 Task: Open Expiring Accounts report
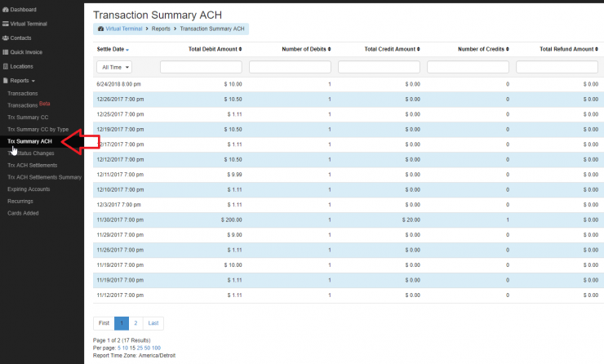pyautogui.click(x=29, y=189)
